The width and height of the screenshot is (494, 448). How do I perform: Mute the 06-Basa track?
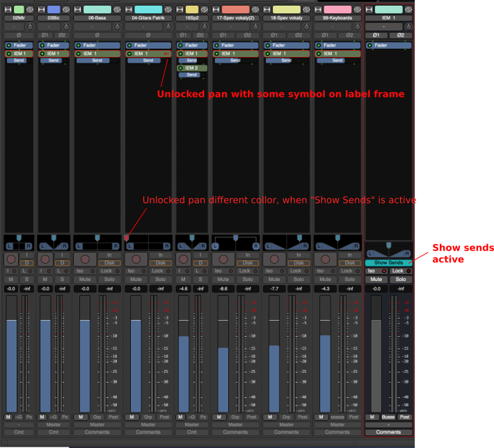(x=85, y=279)
